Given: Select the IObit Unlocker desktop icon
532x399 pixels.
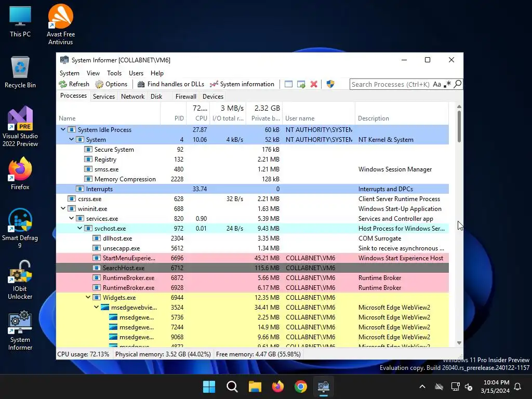Looking at the screenshot, I should [x=20, y=280].
